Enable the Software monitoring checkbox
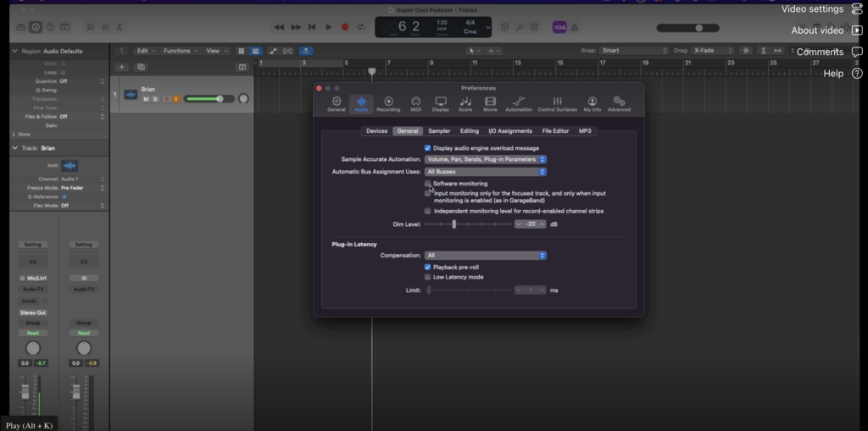Image resolution: width=868 pixels, height=431 pixels. [427, 183]
